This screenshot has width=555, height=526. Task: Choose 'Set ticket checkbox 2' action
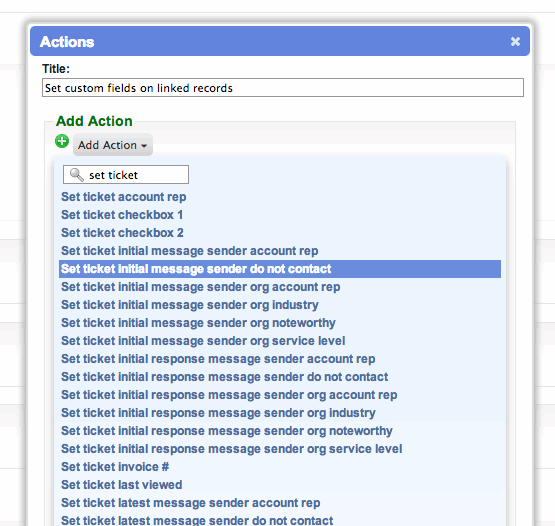[122, 233]
